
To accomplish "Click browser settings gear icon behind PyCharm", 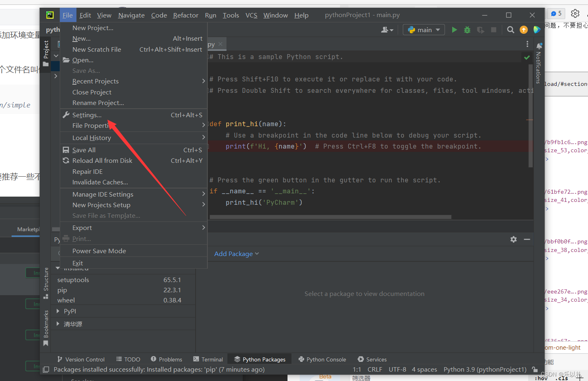I will coord(575,13).
